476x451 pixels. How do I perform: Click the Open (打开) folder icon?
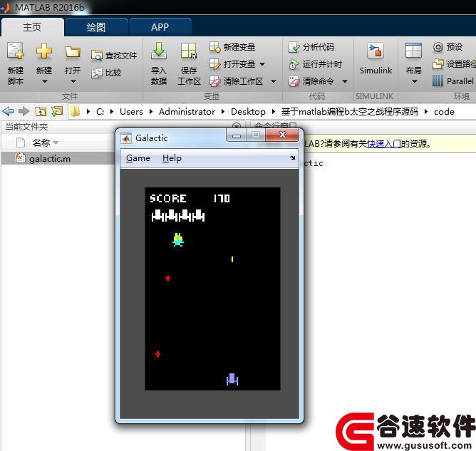(73, 51)
